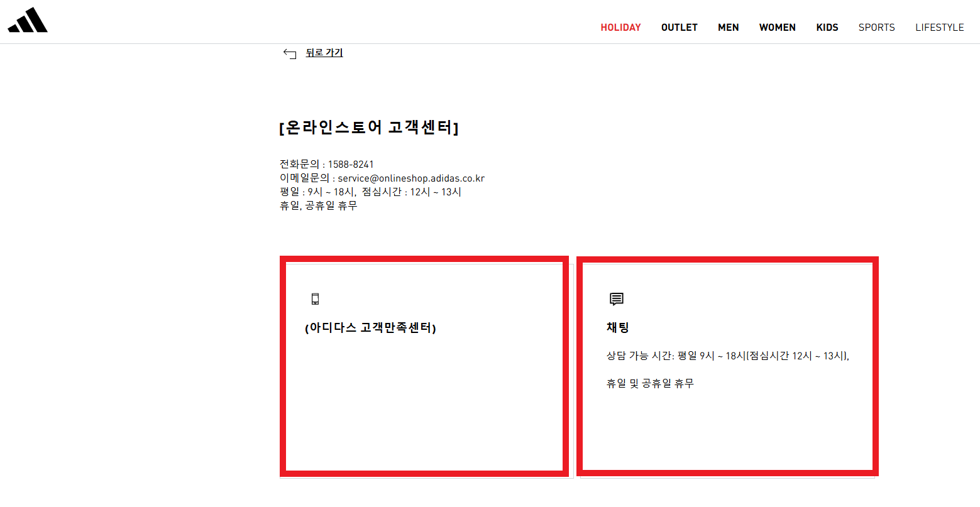
Task: Open the HOLIDAY menu
Action: [620, 28]
